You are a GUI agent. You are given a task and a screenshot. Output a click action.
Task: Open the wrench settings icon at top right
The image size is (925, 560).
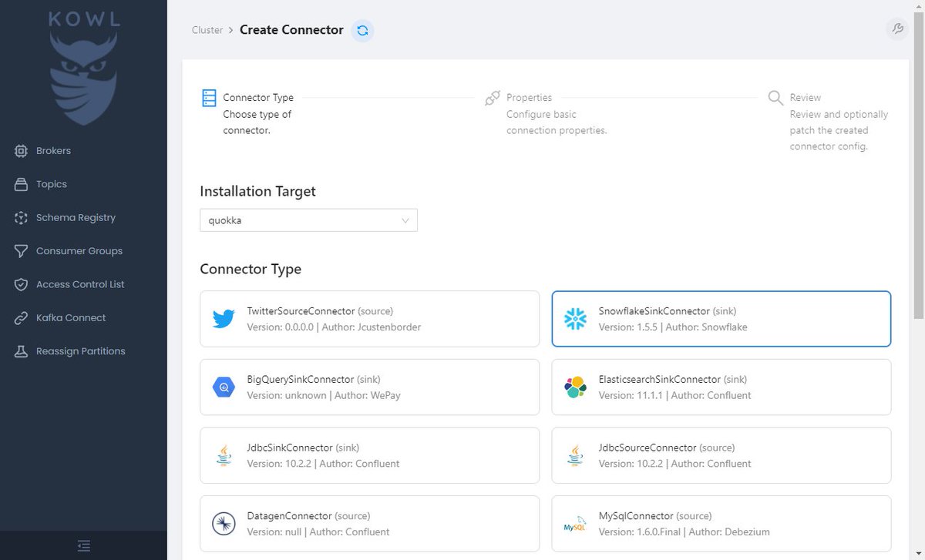coord(897,29)
